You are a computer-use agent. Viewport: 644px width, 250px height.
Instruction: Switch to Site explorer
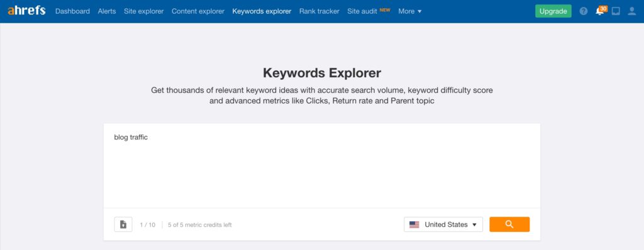click(144, 11)
